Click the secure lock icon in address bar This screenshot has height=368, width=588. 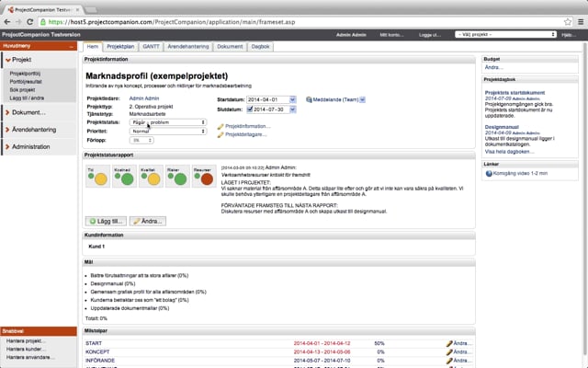43,22
